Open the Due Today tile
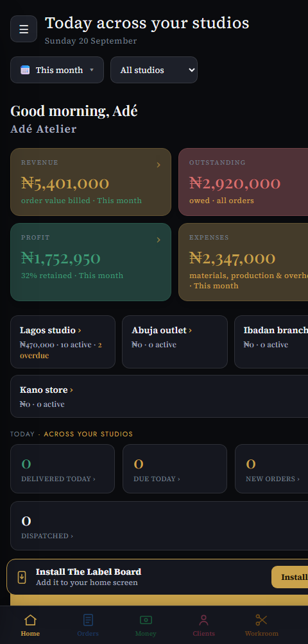The height and width of the screenshot is (644, 308). pyautogui.click(x=175, y=468)
